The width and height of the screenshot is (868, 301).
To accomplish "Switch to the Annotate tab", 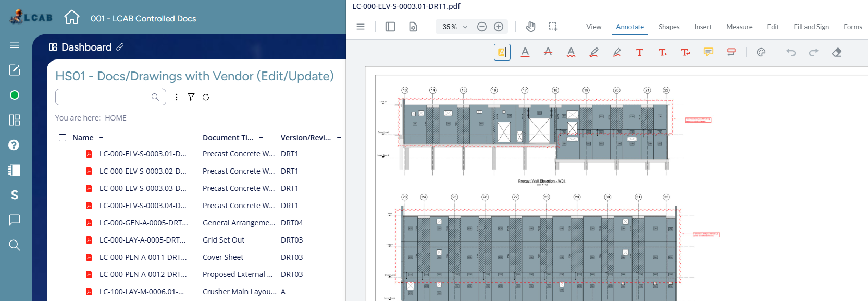I will click(630, 27).
